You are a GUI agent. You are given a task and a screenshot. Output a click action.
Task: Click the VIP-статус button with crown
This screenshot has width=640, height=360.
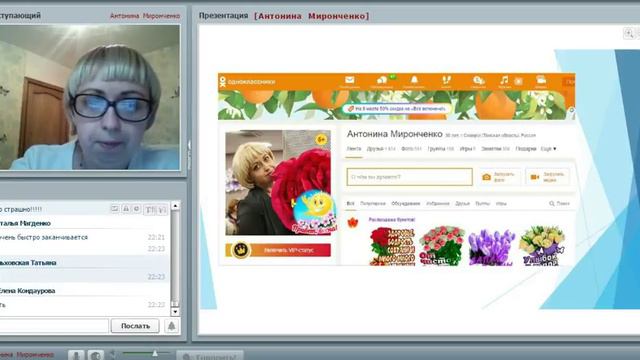[x=278, y=250]
